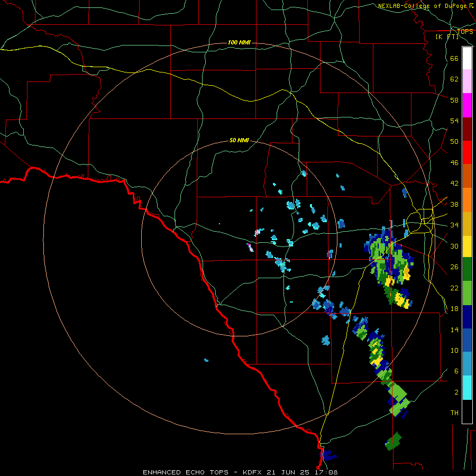Click the 54 legend value

[454, 121]
